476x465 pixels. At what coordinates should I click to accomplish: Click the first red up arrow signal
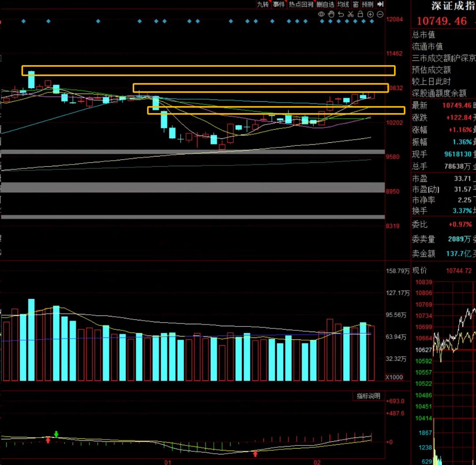[48, 439]
